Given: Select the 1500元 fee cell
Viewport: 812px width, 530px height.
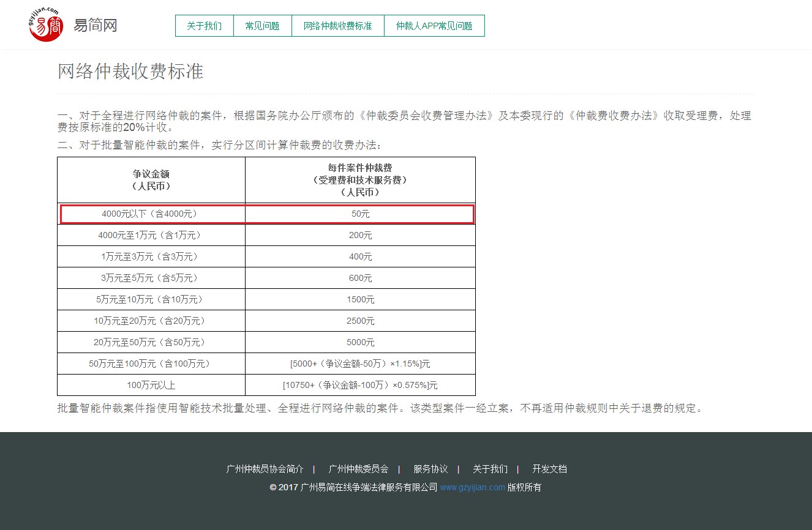Looking at the screenshot, I should pos(360,300).
